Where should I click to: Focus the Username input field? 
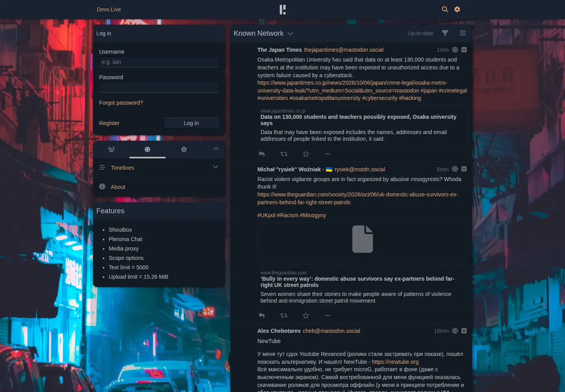[x=159, y=62]
